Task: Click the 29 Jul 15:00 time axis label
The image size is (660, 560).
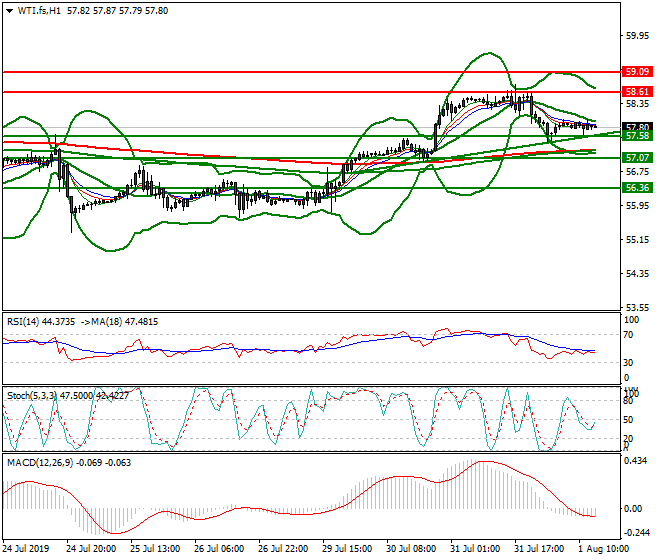Action: pyautogui.click(x=347, y=549)
